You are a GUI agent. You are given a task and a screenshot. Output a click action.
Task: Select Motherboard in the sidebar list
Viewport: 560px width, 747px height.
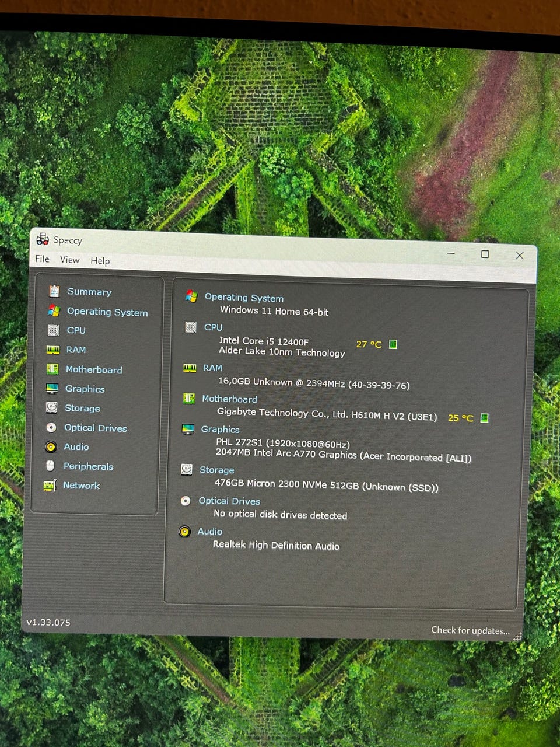94,369
